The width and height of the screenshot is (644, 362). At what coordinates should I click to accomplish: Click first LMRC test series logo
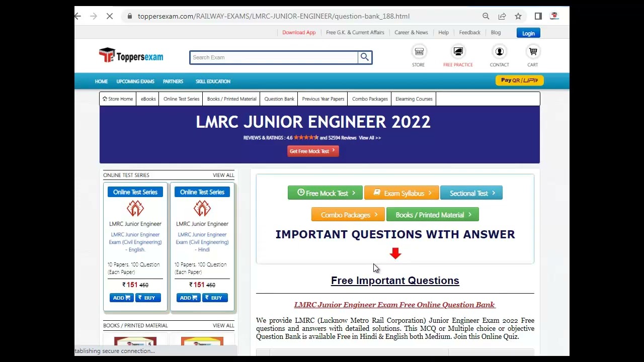pos(135,208)
